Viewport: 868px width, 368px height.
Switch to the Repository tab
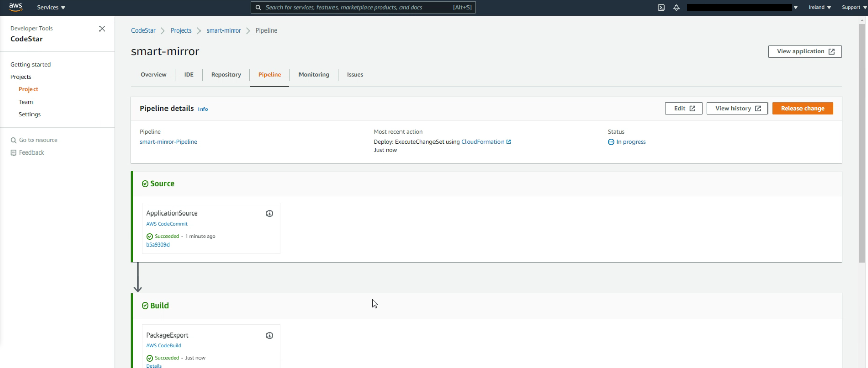click(x=226, y=75)
